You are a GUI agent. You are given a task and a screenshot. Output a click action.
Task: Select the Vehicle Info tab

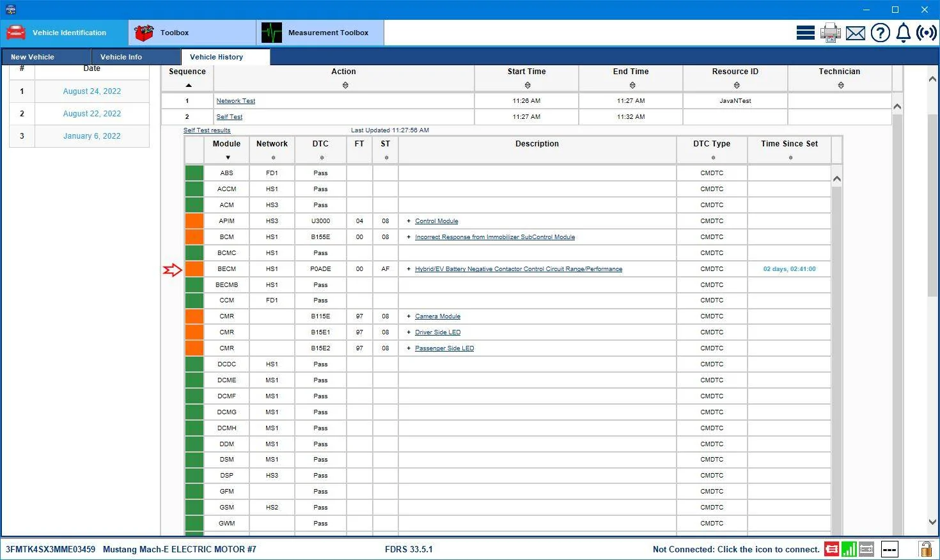point(136,57)
